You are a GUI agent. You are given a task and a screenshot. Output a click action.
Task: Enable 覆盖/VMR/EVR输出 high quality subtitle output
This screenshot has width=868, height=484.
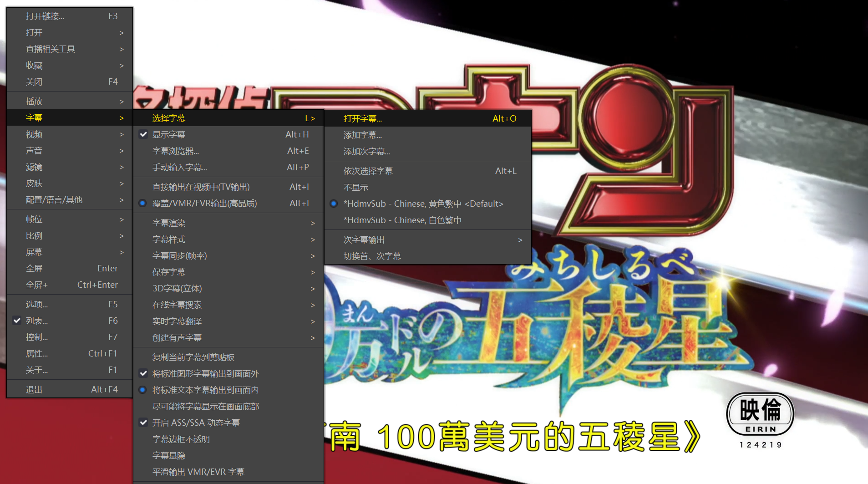(206, 203)
